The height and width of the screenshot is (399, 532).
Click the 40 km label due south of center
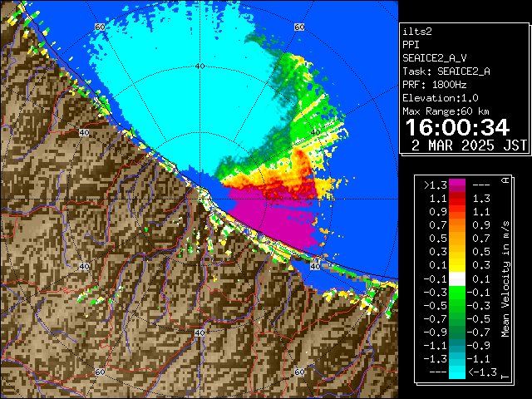click(x=199, y=332)
